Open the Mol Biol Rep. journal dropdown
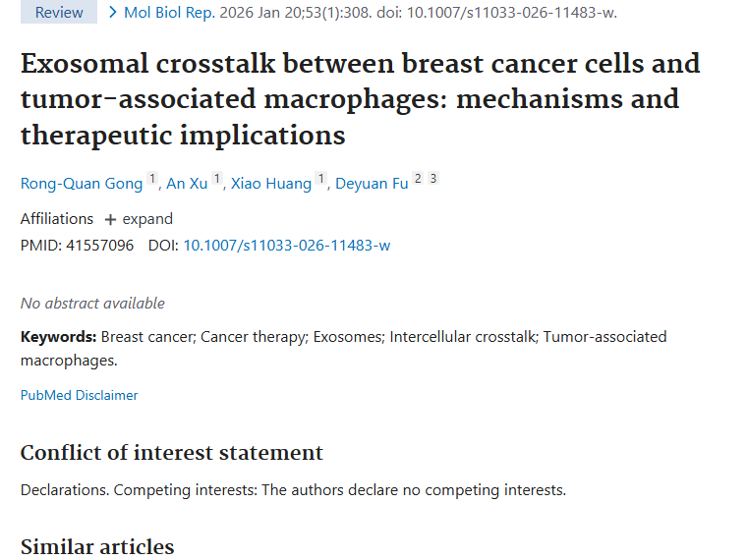Image resolution: width=747 pixels, height=560 pixels. coord(163,13)
